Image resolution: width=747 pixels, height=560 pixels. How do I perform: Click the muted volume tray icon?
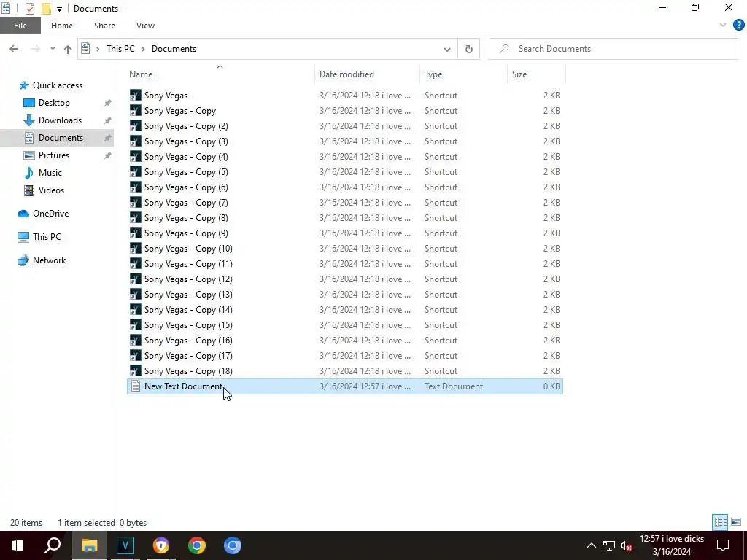click(x=627, y=545)
